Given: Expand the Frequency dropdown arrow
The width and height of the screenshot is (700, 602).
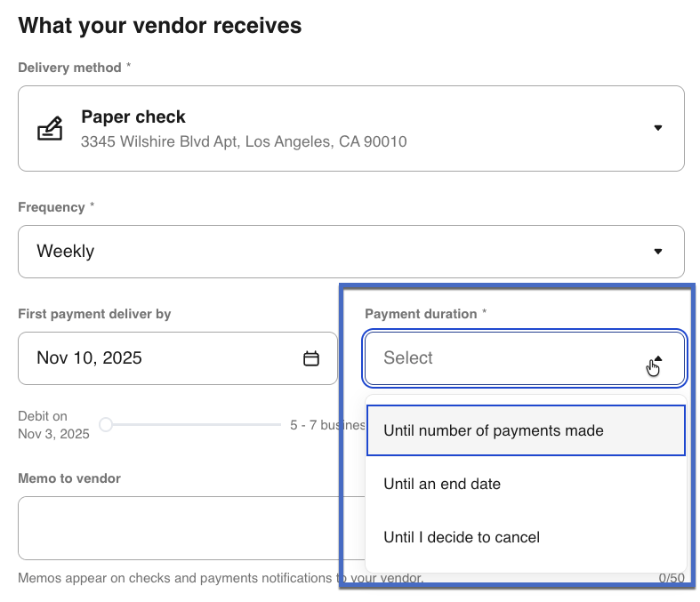Looking at the screenshot, I should pyautogui.click(x=657, y=252).
